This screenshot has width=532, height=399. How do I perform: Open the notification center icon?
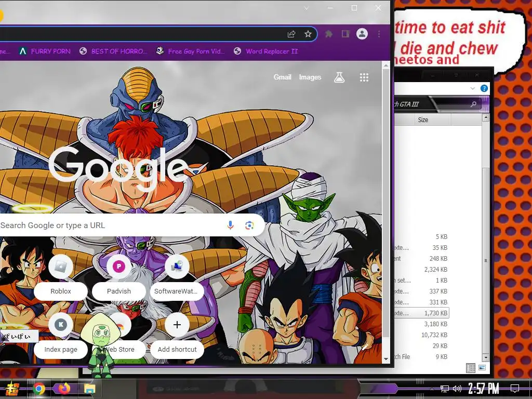[515, 388]
